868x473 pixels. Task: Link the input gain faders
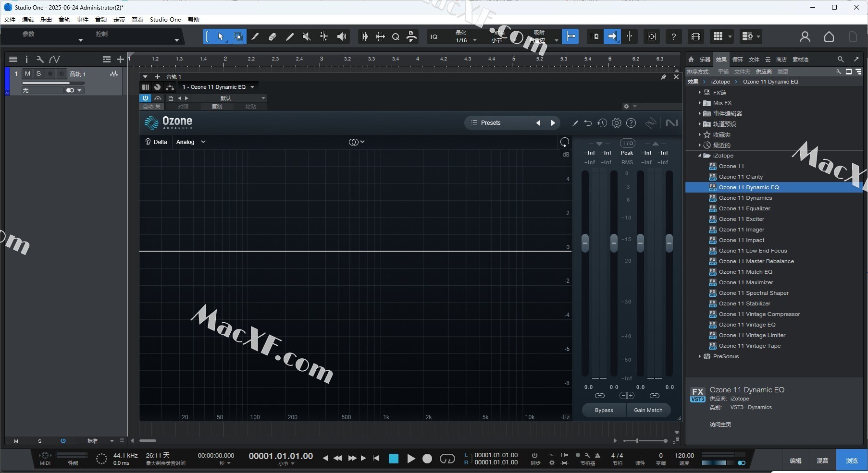[599, 396]
